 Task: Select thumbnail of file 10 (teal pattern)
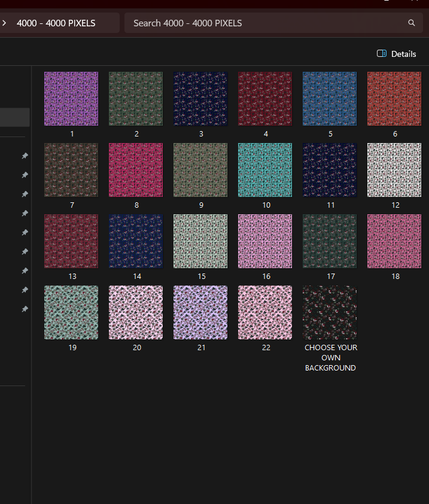point(265,170)
